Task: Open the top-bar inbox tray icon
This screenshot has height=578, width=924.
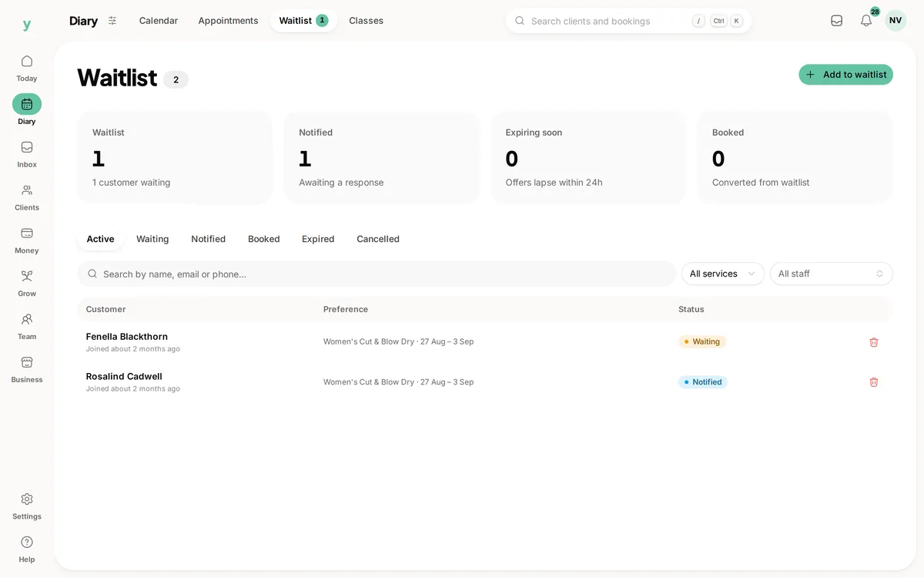Action: (x=836, y=21)
